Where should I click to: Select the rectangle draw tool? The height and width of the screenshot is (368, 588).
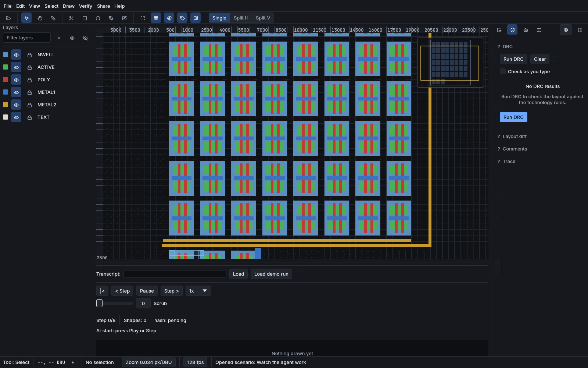coord(85,18)
